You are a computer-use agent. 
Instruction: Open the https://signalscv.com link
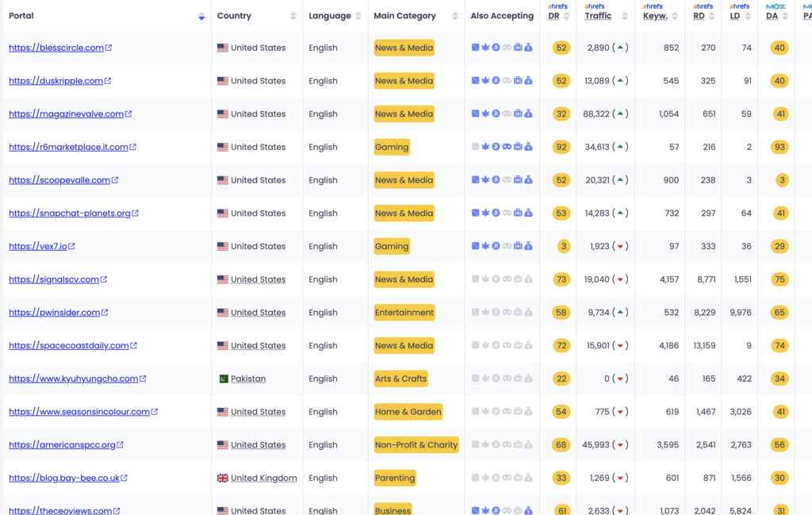[x=54, y=279]
